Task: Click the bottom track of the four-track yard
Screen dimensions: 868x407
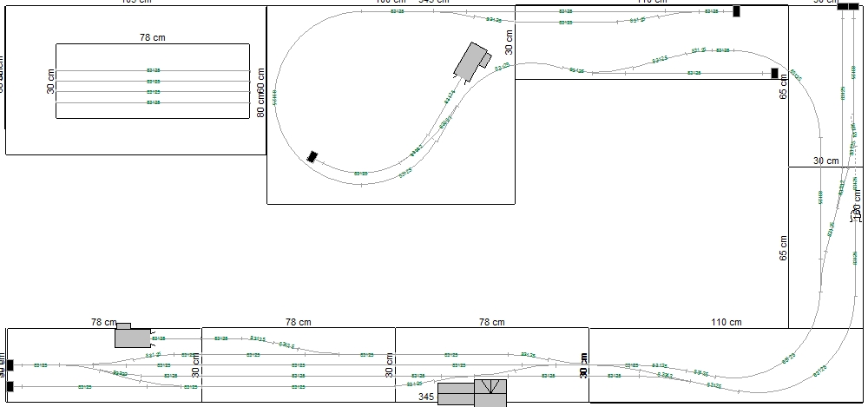Action: 153,103
